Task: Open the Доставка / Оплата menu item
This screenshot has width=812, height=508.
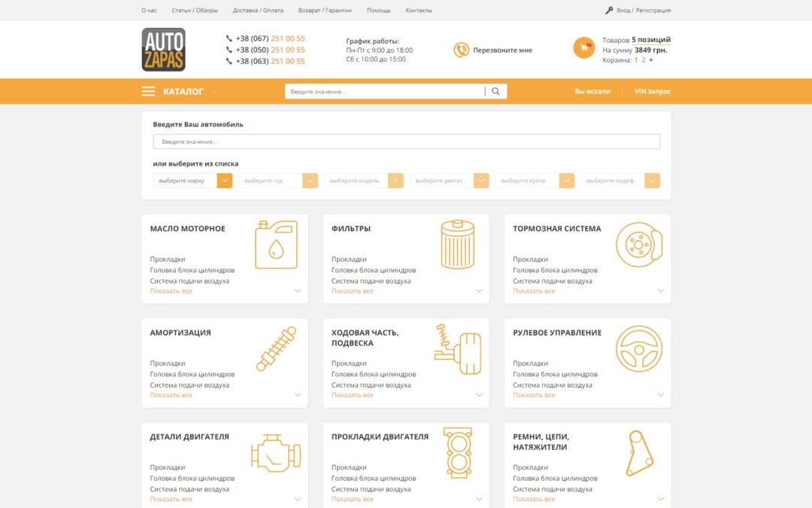Action: (258, 11)
